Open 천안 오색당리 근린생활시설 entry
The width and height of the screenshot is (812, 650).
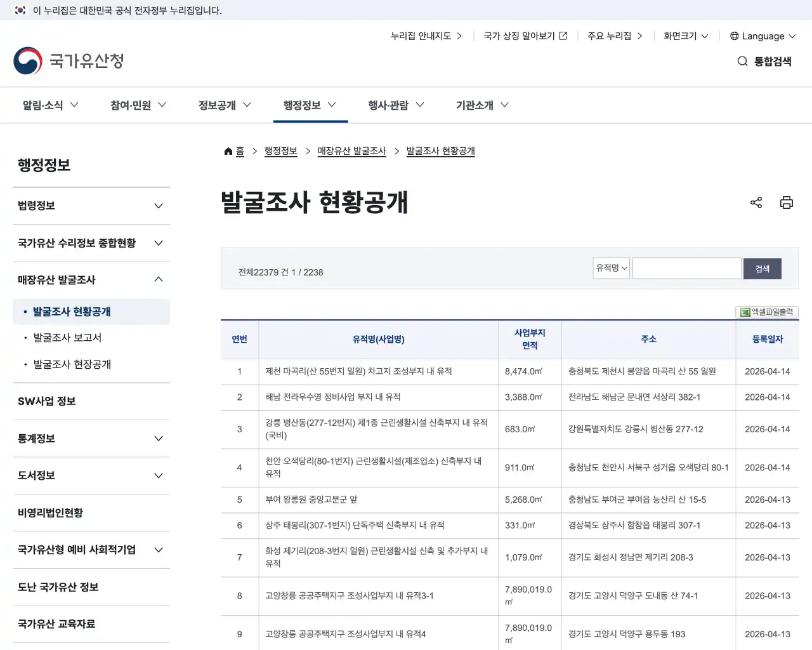coord(374,467)
